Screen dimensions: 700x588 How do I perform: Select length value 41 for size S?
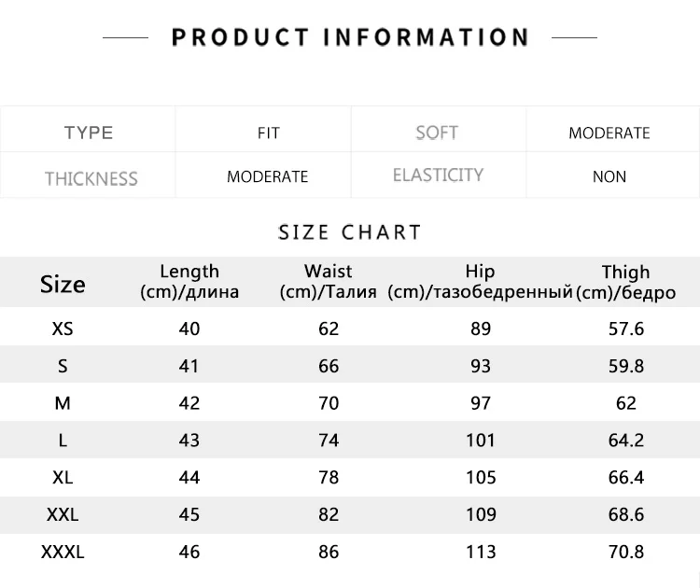click(189, 366)
